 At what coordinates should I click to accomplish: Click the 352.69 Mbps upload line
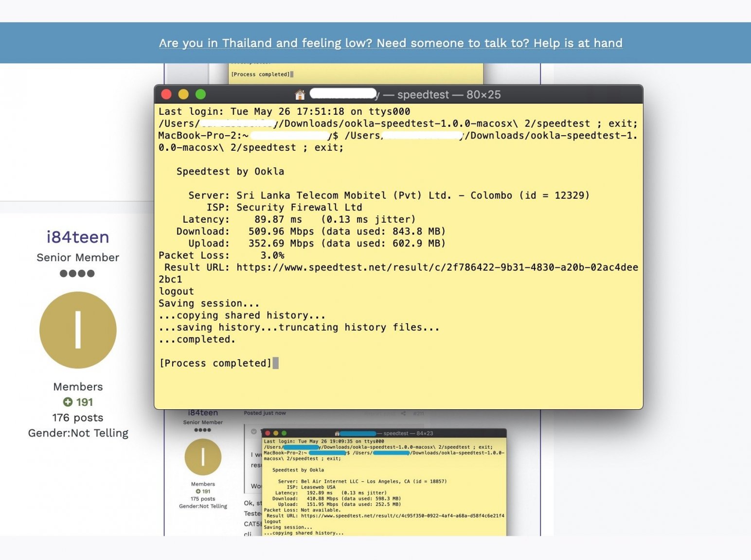[x=317, y=244]
